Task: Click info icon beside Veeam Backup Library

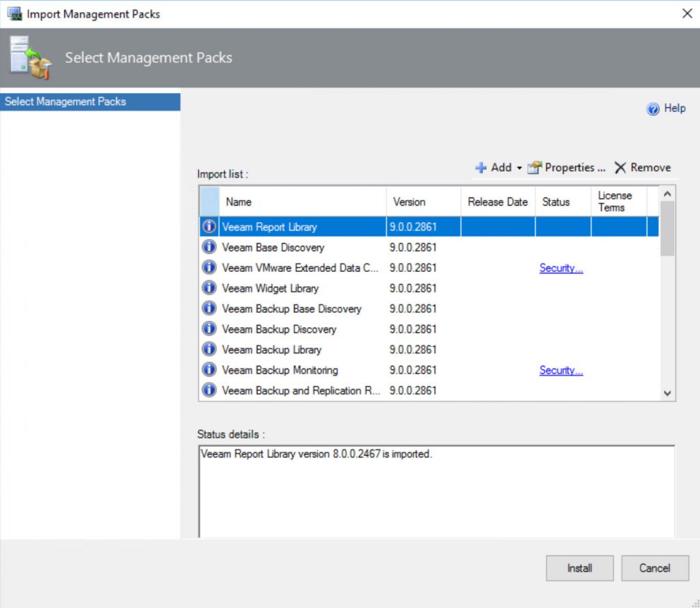Action: (x=209, y=349)
